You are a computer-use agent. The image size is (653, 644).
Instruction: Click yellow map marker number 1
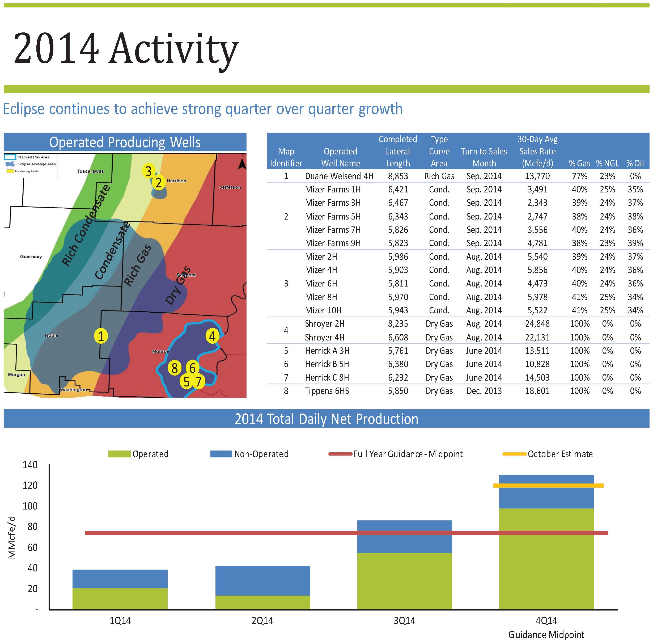[101, 336]
